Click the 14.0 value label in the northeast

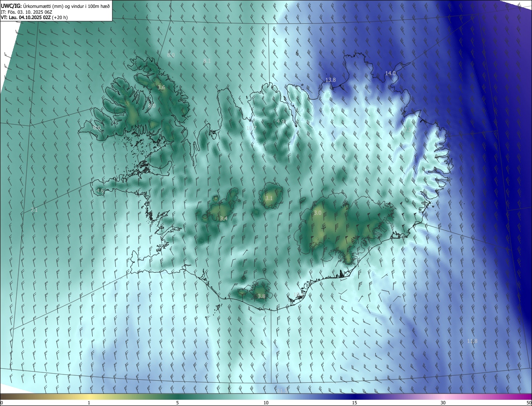tap(390, 73)
